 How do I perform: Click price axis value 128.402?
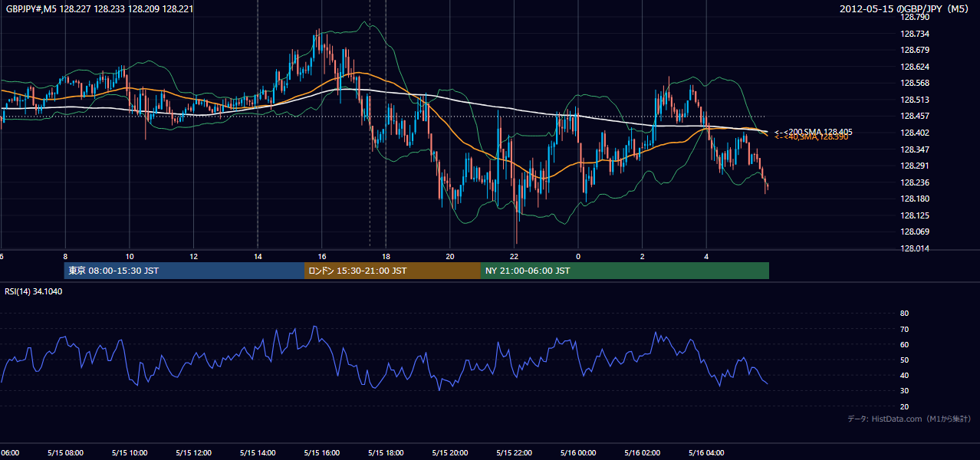tap(916, 133)
